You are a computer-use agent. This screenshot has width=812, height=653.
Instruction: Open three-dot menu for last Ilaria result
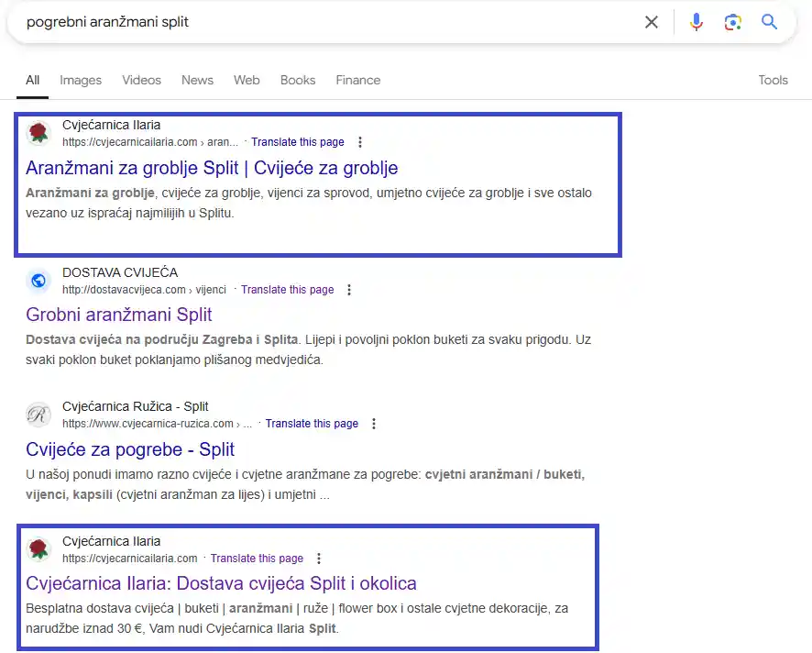tap(319, 559)
